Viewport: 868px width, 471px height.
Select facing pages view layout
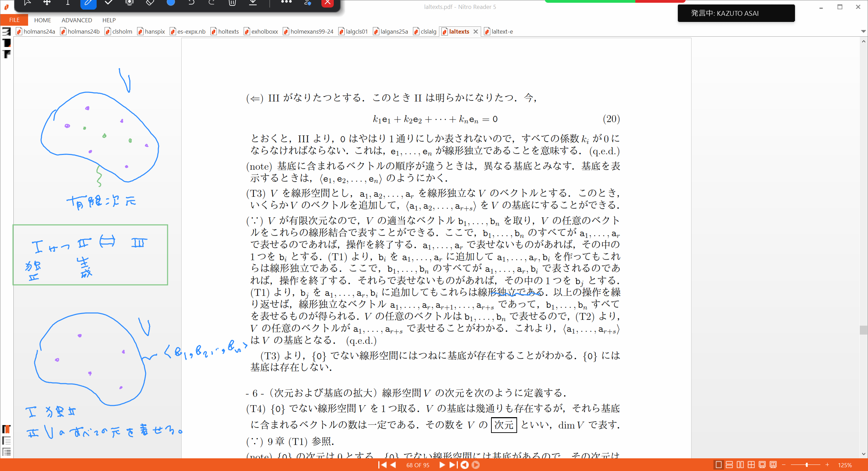[x=740, y=465]
